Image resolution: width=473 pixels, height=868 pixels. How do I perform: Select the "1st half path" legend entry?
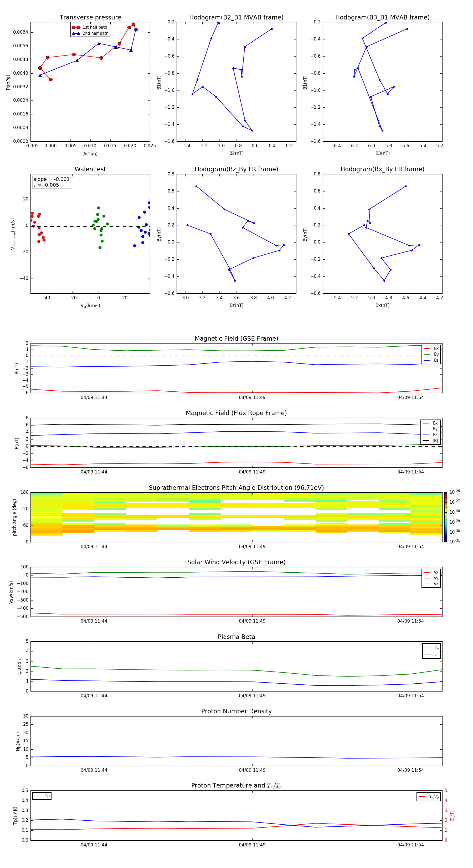[90, 27]
